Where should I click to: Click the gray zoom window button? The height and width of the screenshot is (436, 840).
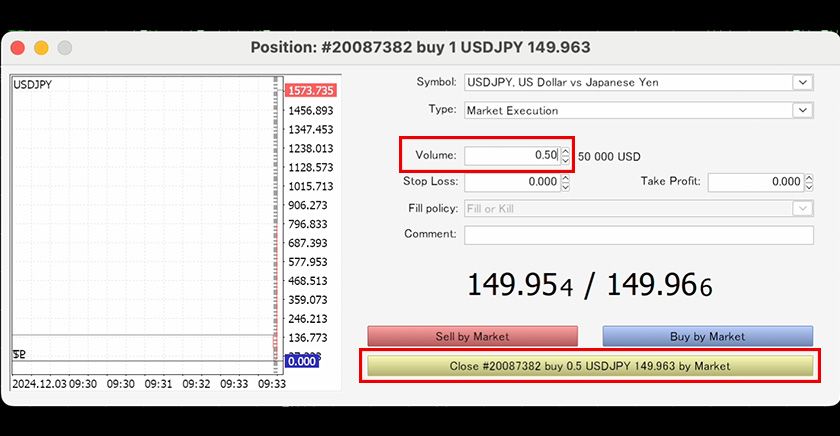click(x=65, y=48)
